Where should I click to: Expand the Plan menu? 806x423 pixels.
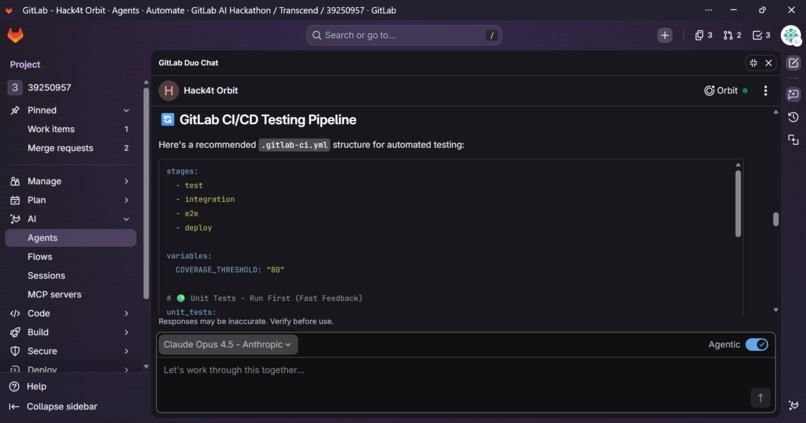70,200
